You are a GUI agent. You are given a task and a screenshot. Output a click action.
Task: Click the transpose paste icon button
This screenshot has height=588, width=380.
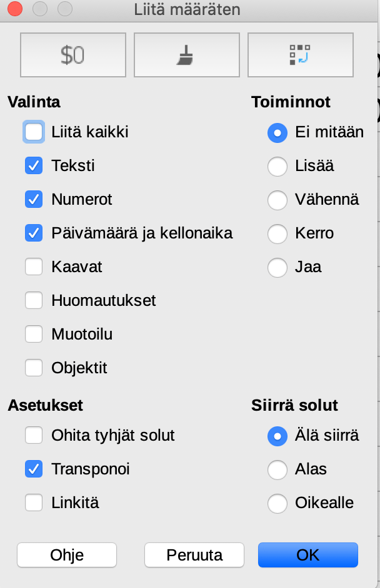300,55
